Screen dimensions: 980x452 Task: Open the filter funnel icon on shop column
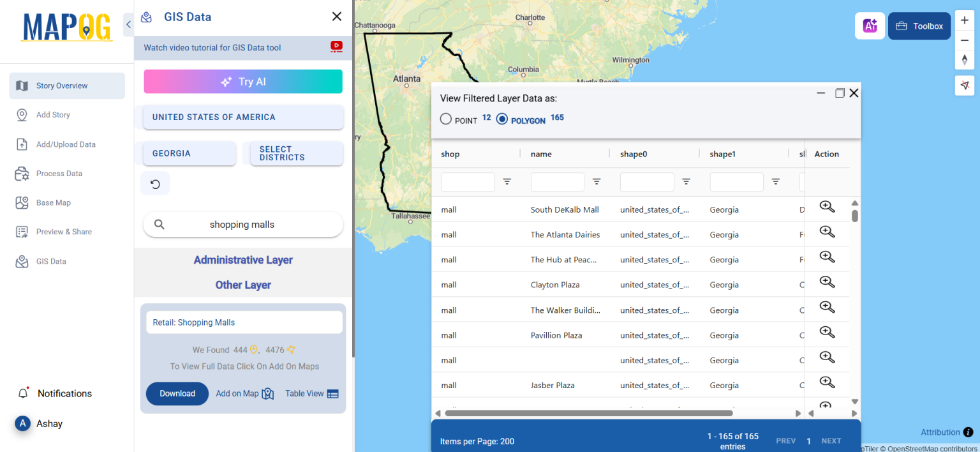tap(507, 182)
